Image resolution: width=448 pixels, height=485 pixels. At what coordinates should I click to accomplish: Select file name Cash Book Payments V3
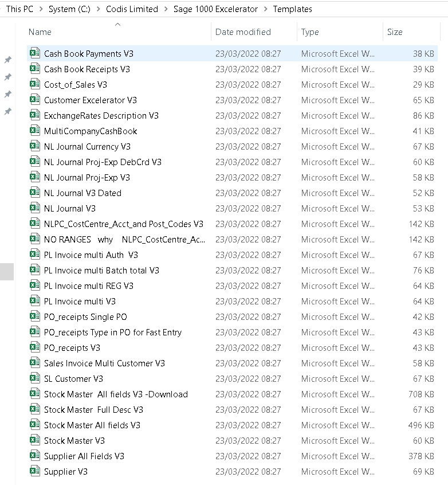click(89, 53)
